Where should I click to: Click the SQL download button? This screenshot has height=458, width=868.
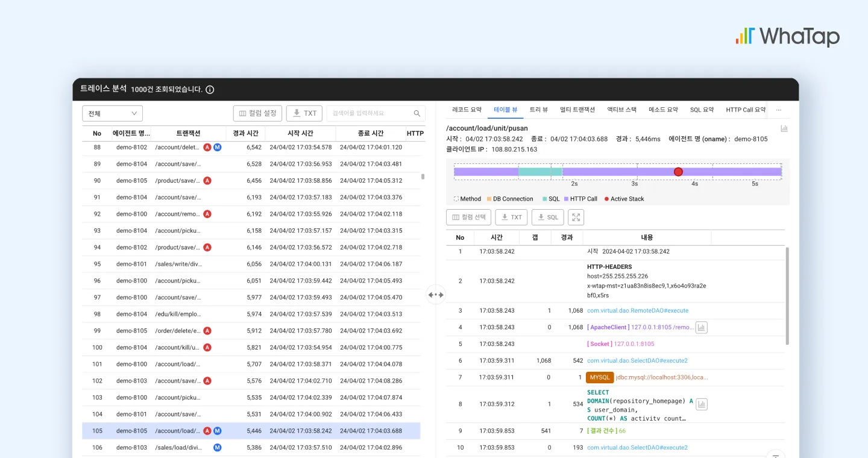(x=547, y=218)
